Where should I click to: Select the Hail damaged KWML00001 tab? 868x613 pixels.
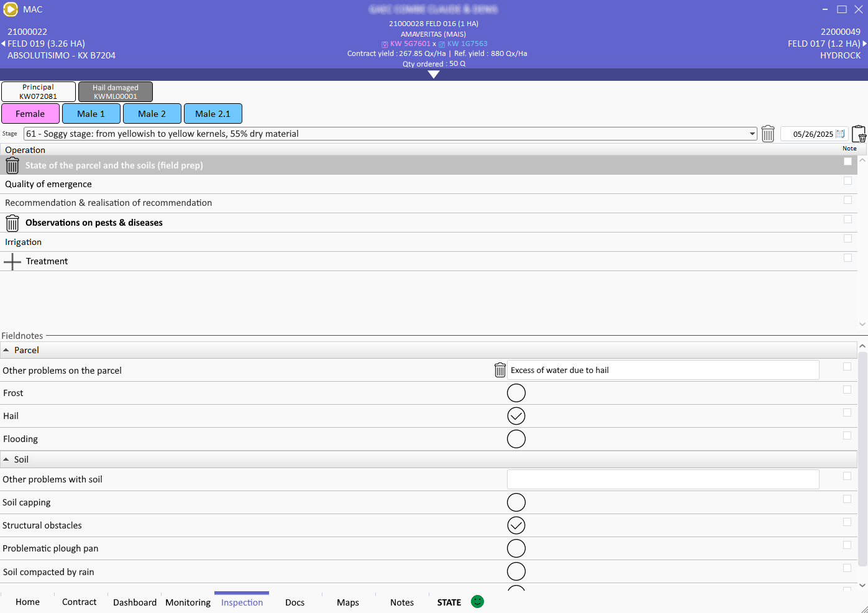pyautogui.click(x=116, y=91)
